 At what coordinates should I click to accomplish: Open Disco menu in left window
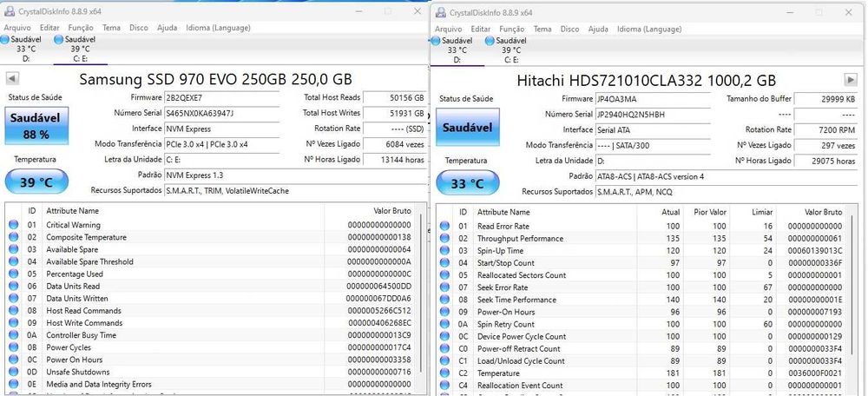coord(139,28)
